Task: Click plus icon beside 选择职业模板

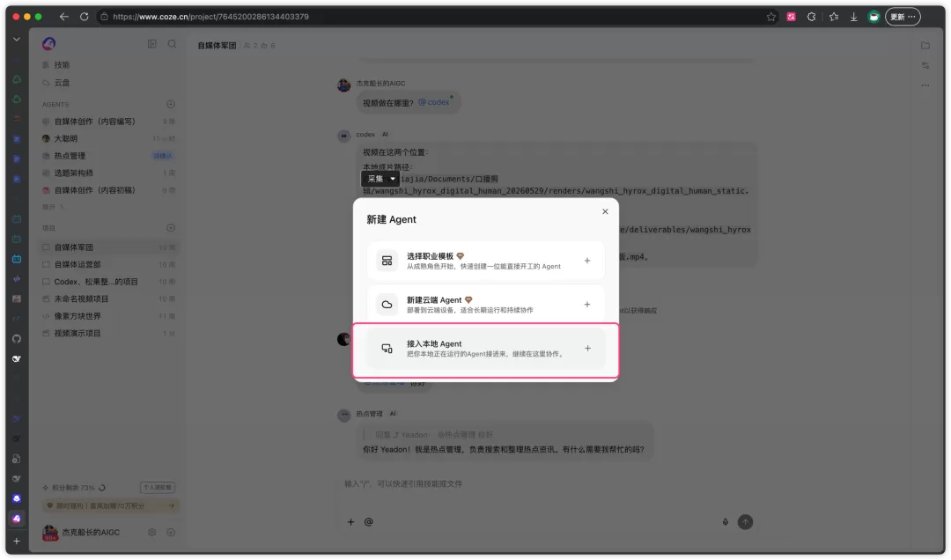Action: pyautogui.click(x=587, y=261)
